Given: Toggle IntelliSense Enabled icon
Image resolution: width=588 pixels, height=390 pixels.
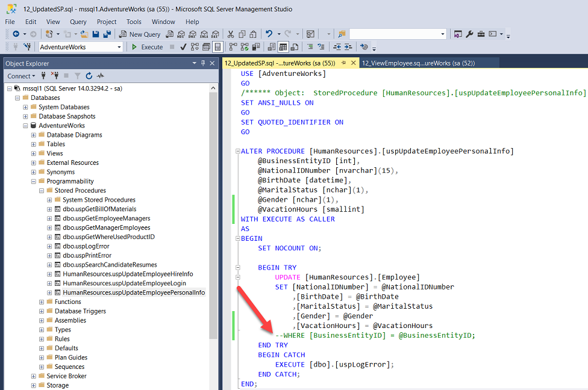Looking at the screenshot, I should [x=217, y=47].
